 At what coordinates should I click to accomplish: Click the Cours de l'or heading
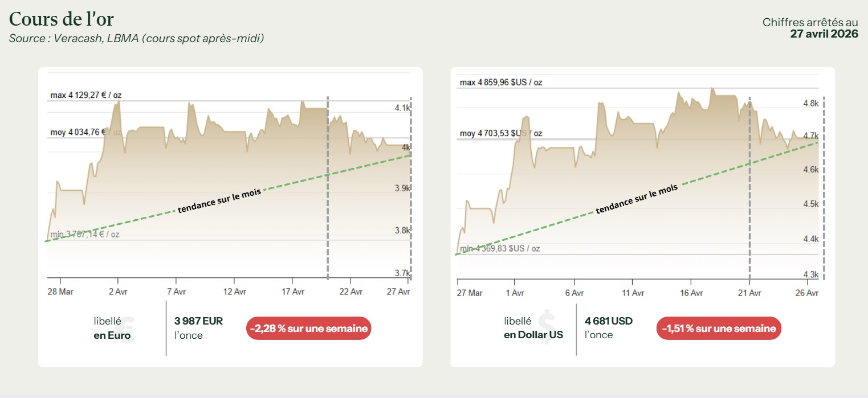point(62,19)
